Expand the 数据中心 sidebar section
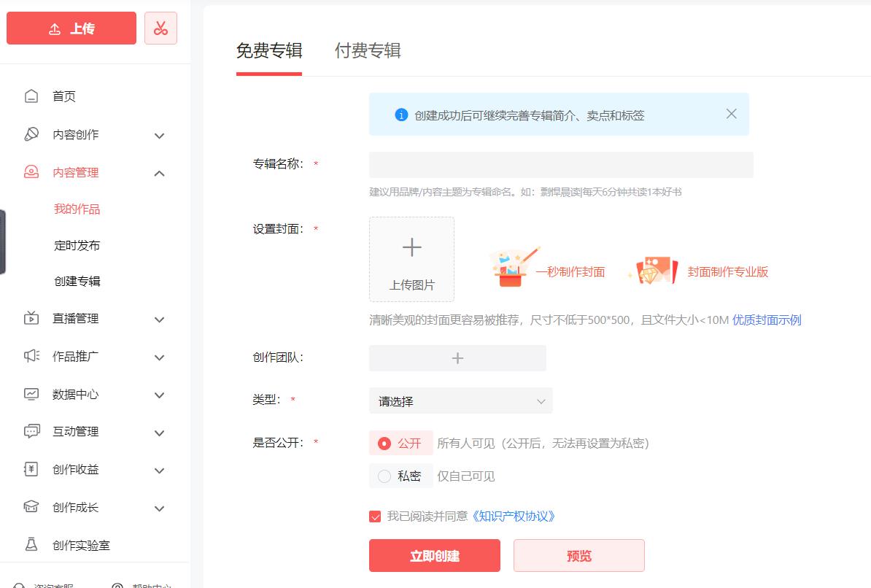 [160, 395]
